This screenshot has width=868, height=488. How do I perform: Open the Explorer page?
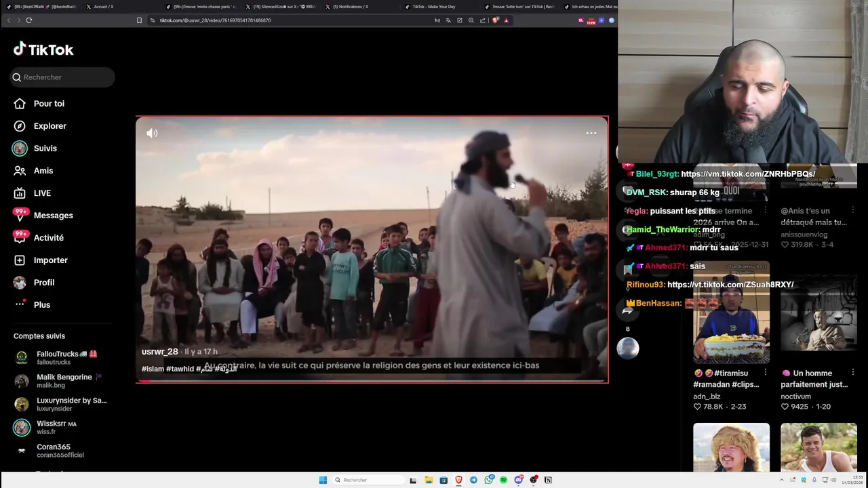point(40,126)
